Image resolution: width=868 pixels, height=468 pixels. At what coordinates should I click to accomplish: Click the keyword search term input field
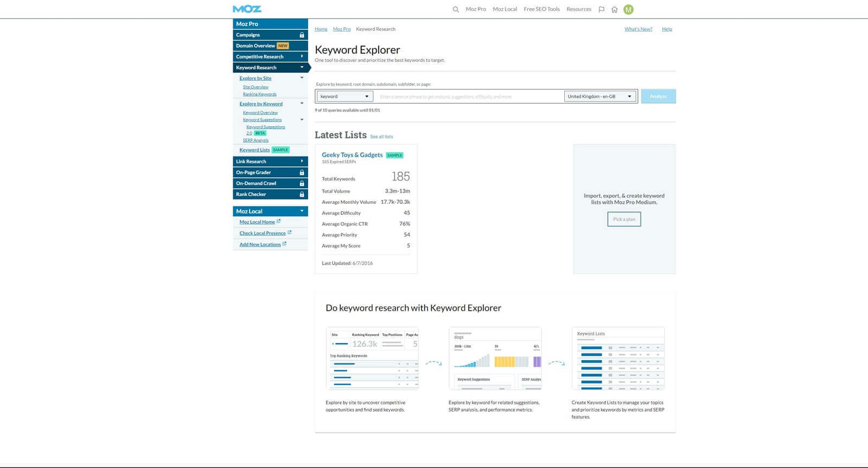pyautogui.click(x=469, y=97)
